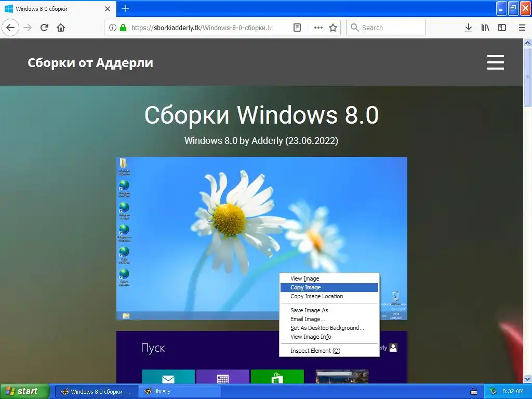Image resolution: width=532 pixels, height=399 pixels.
Task: Click the green padlock security icon
Action: 123,28
